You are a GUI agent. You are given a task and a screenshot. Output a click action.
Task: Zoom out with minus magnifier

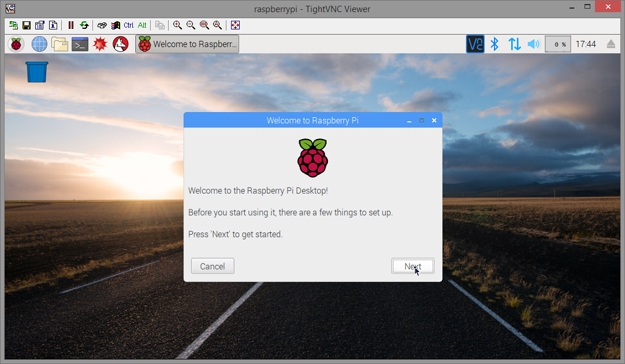pos(191,25)
